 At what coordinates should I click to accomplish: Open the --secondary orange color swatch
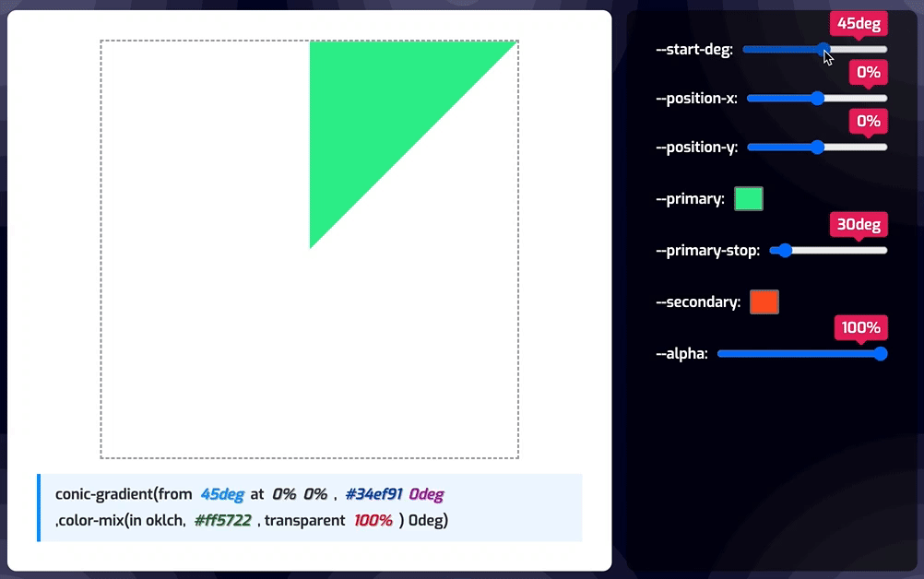coord(764,301)
